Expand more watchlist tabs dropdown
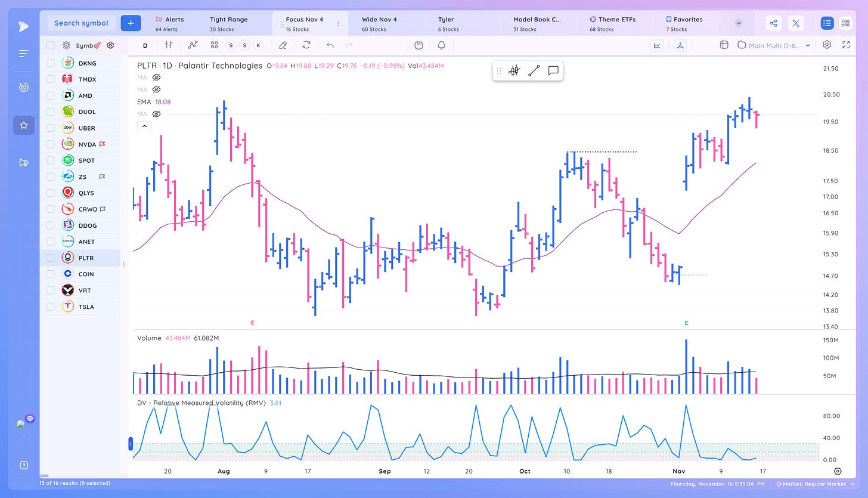868x498 pixels. [739, 23]
